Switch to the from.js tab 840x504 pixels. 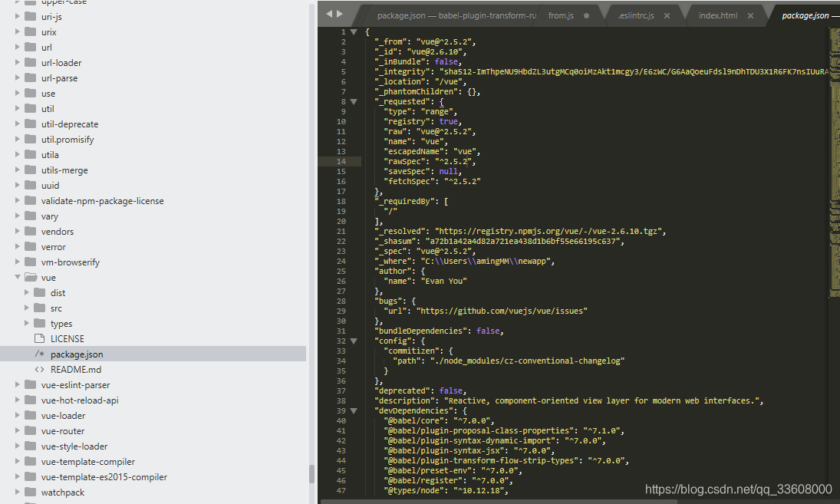click(x=561, y=15)
